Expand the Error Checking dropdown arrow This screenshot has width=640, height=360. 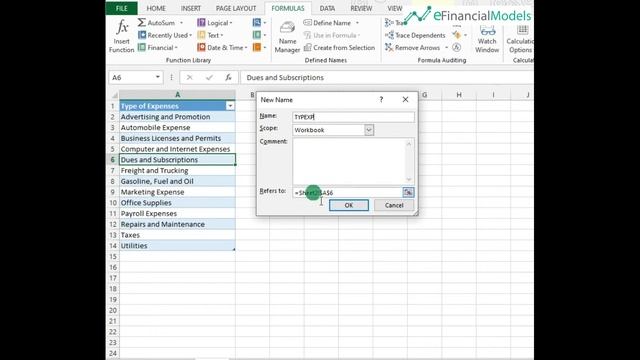pos(465,35)
